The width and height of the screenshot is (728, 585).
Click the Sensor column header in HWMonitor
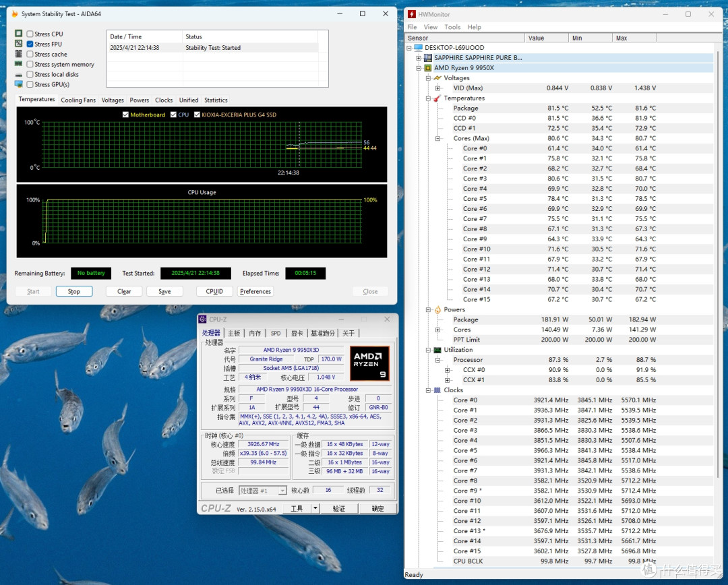click(464, 38)
